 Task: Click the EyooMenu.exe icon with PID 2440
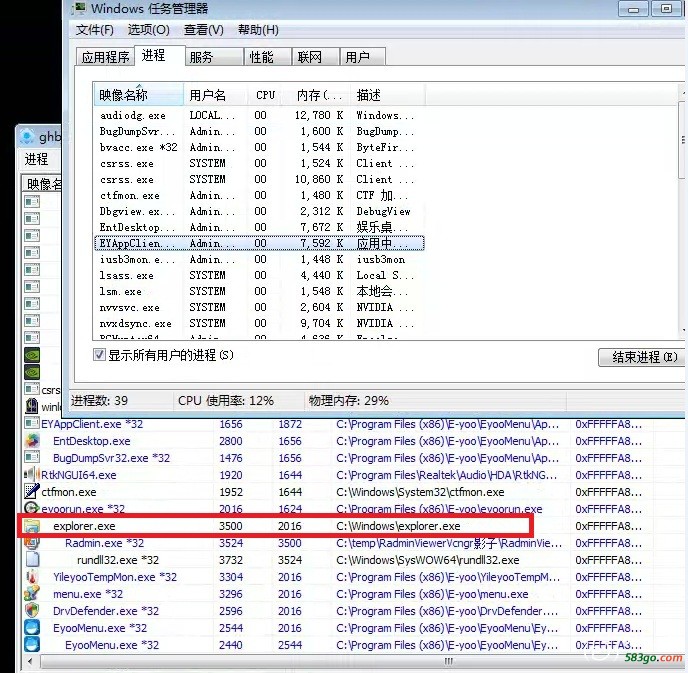coord(32,644)
